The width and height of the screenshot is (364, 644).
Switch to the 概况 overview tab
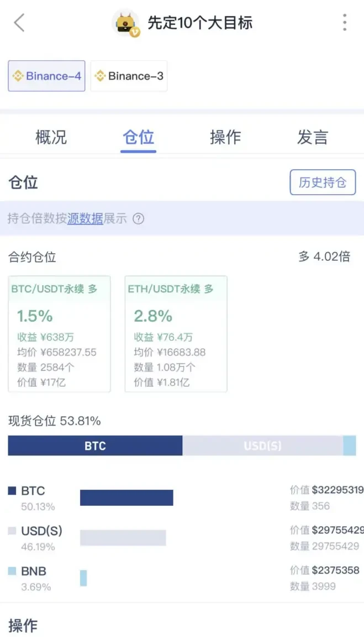[51, 138]
